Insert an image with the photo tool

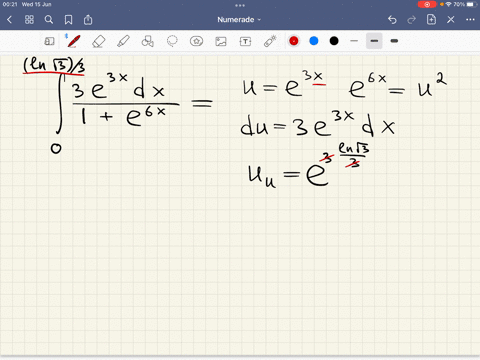(221, 41)
